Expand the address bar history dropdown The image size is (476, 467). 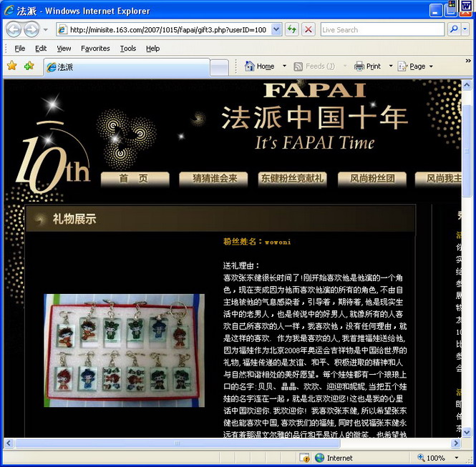pyautogui.click(x=276, y=30)
